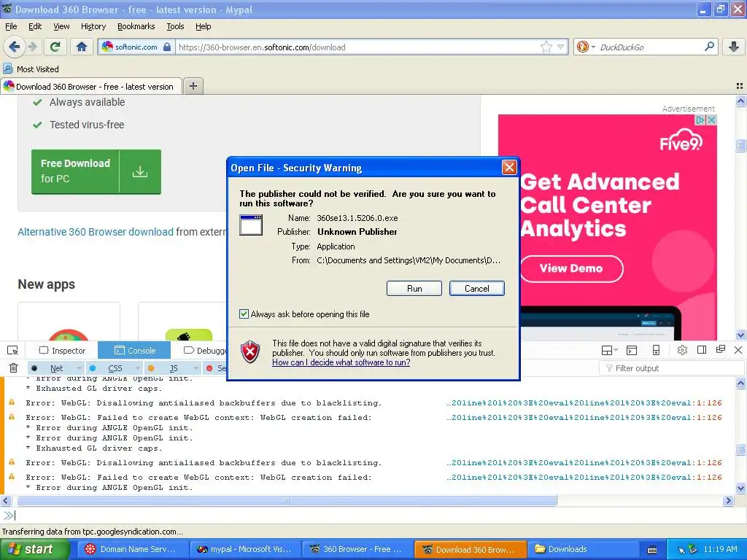Go to the Home page icon
Image resolution: width=747 pixels, height=560 pixels.
click(x=82, y=47)
